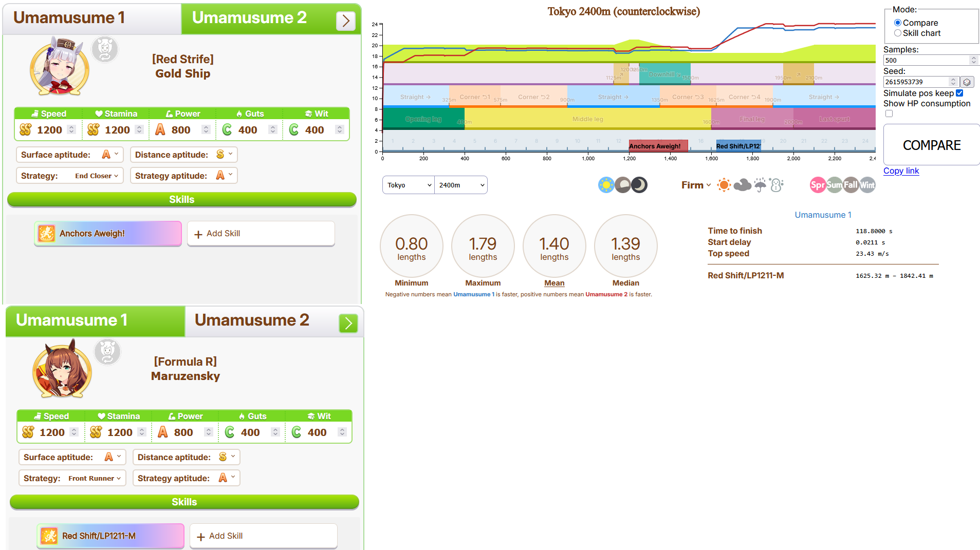Click the Samples field spinner arrows
Screen dimensions: 980x550
click(x=973, y=60)
